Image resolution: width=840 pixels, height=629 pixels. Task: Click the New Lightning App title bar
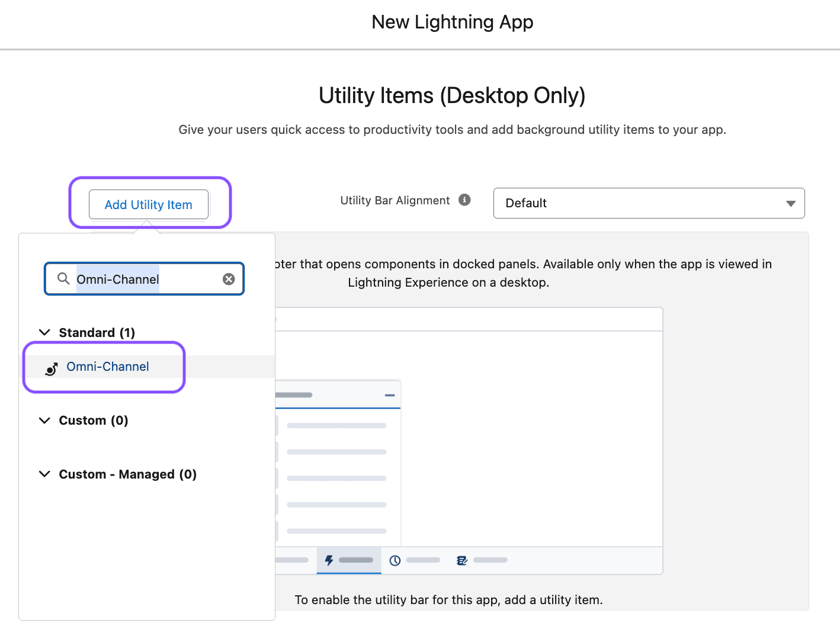[452, 22]
